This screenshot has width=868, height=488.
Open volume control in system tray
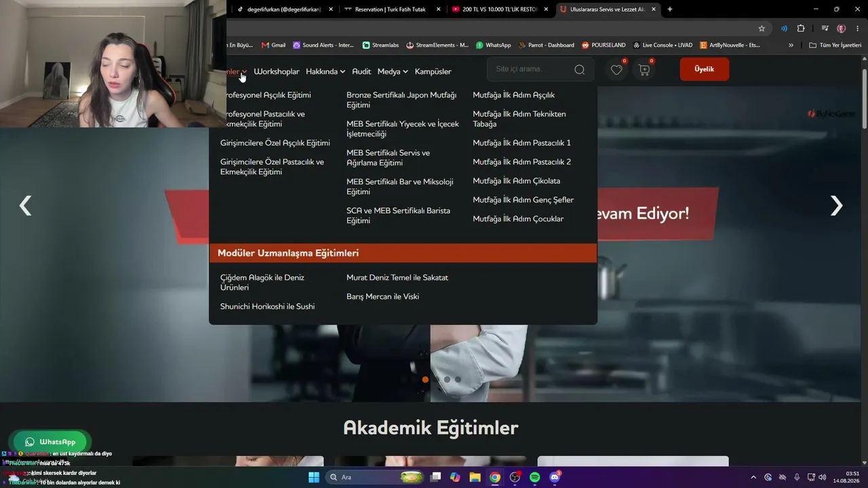pos(823,477)
